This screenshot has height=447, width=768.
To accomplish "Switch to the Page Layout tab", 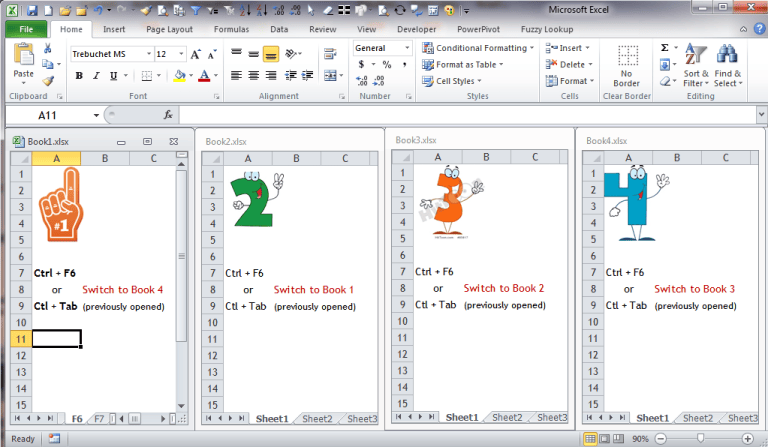I will pyautogui.click(x=169, y=29).
